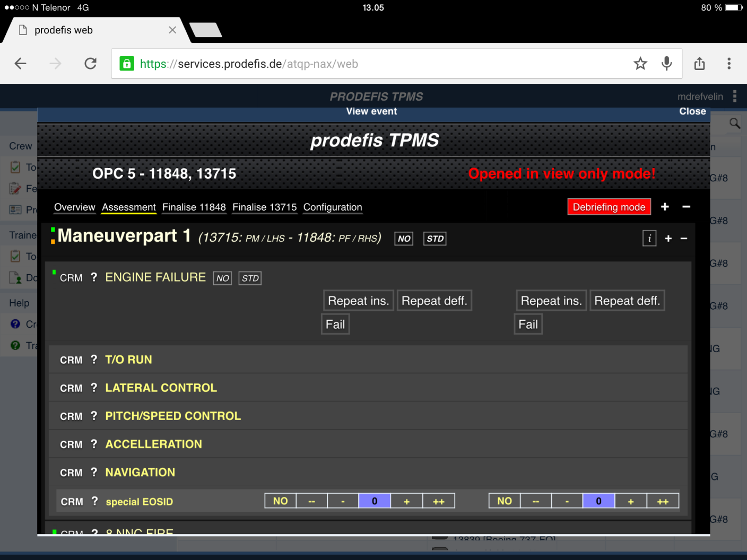The image size is (747, 560).
Task: Click right Repeat deff. button
Action: [x=627, y=301]
